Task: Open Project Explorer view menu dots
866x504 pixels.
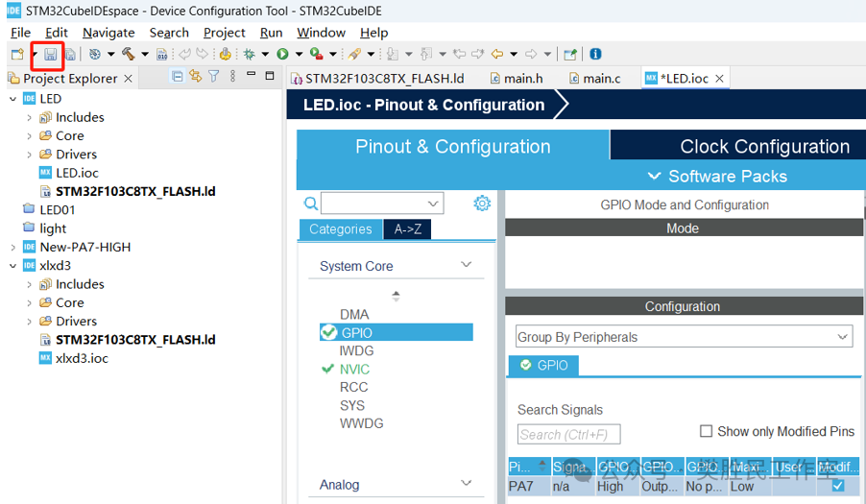Action: [x=232, y=76]
